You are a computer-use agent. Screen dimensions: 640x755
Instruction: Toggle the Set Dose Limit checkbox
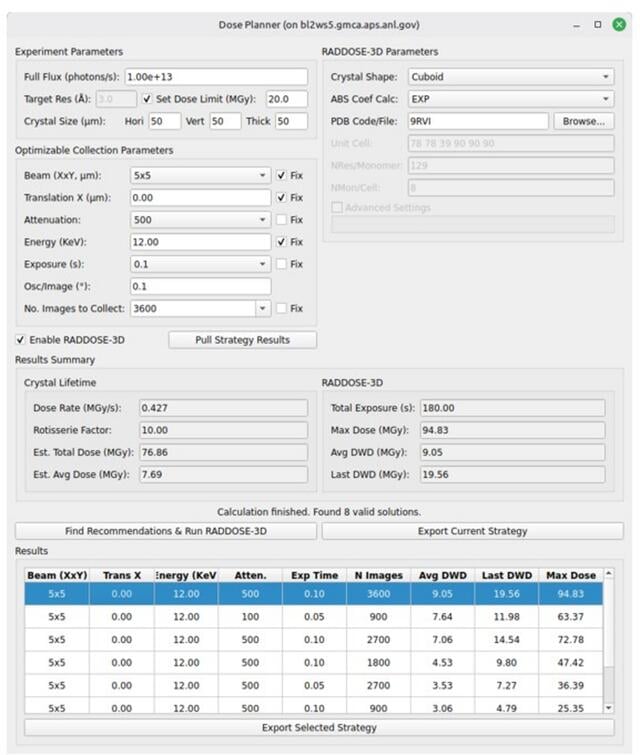pyautogui.click(x=147, y=99)
